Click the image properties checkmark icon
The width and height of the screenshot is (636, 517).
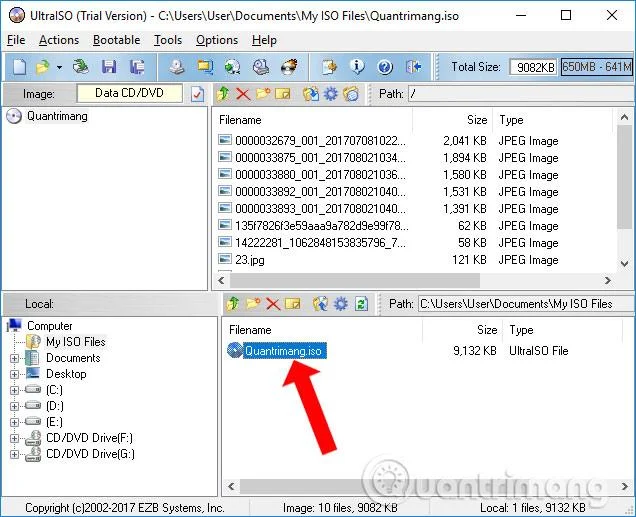click(x=197, y=94)
